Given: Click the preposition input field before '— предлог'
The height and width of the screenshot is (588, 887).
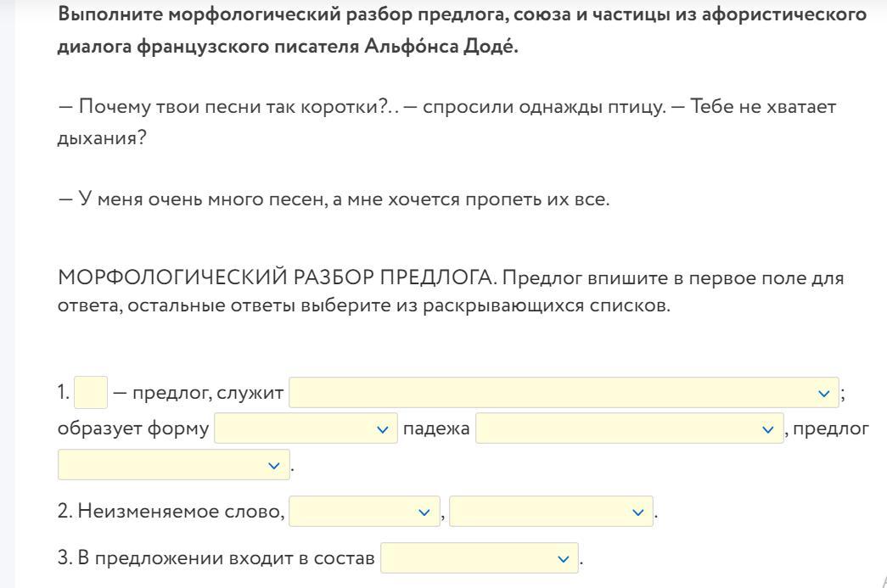Looking at the screenshot, I should coord(91,393).
